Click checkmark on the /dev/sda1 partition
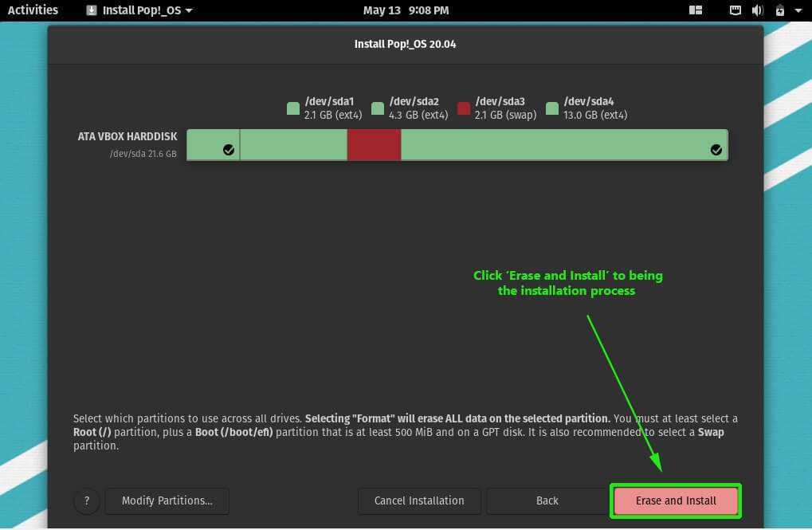The image size is (812, 530). 229,150
